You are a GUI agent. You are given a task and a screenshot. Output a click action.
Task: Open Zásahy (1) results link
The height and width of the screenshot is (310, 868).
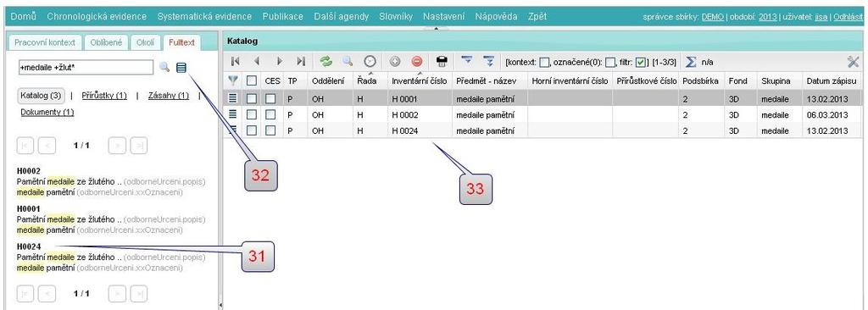[x=169, y=95]
